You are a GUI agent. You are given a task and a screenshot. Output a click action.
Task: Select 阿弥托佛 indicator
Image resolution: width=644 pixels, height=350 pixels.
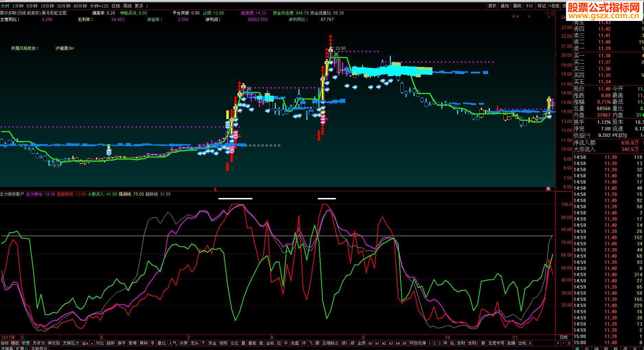tap(418, 343)
